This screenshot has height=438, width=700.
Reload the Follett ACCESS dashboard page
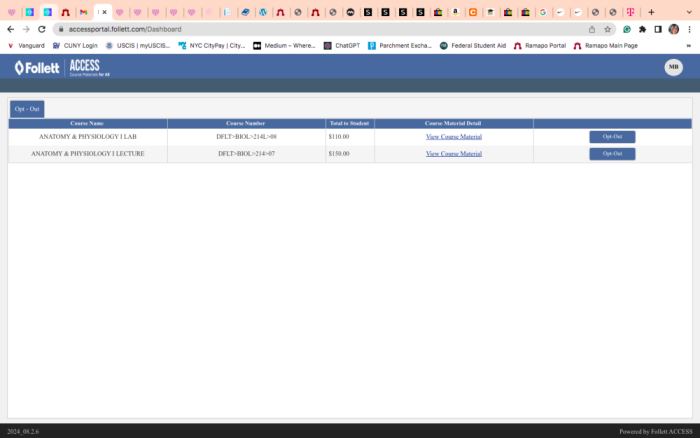(42, 29)
